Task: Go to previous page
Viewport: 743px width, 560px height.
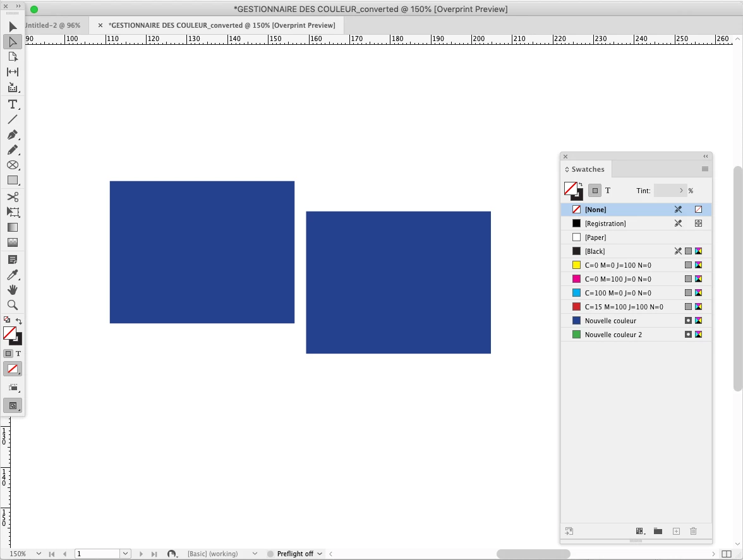Action: (65, 554)
